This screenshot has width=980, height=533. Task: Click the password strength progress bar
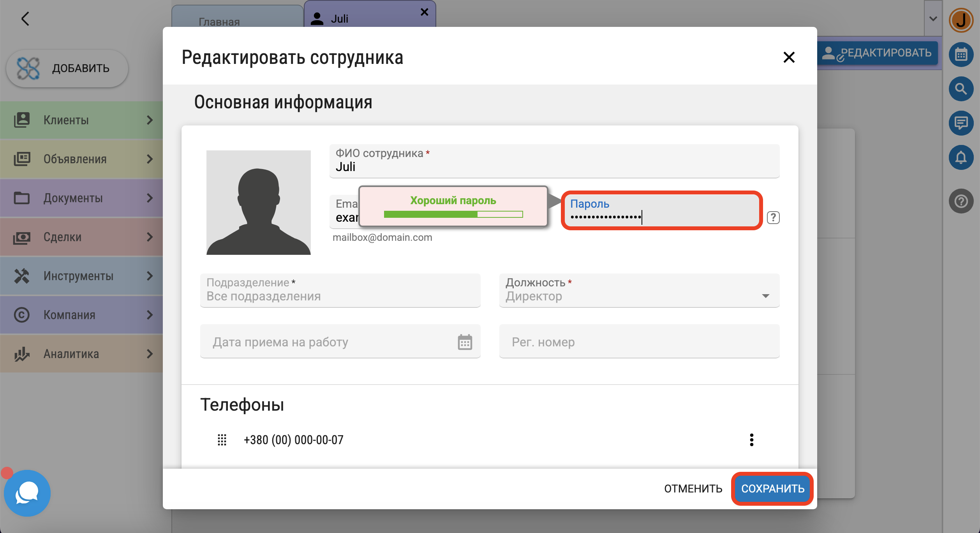click(x=453, y=214)
